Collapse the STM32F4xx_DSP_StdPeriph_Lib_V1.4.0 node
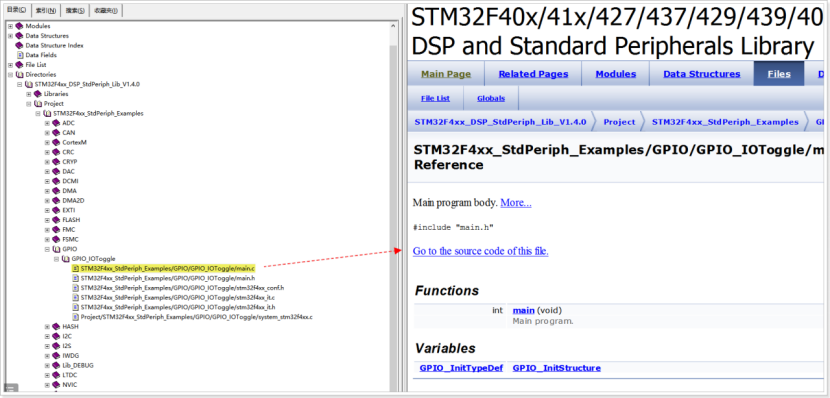 pyautogui.click(x=20, y=84)
